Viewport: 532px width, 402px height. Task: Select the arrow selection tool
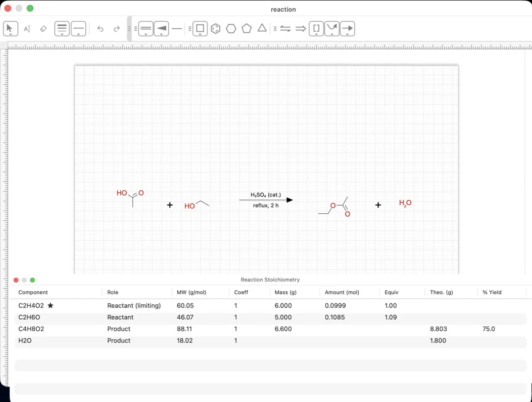(10, 29)
